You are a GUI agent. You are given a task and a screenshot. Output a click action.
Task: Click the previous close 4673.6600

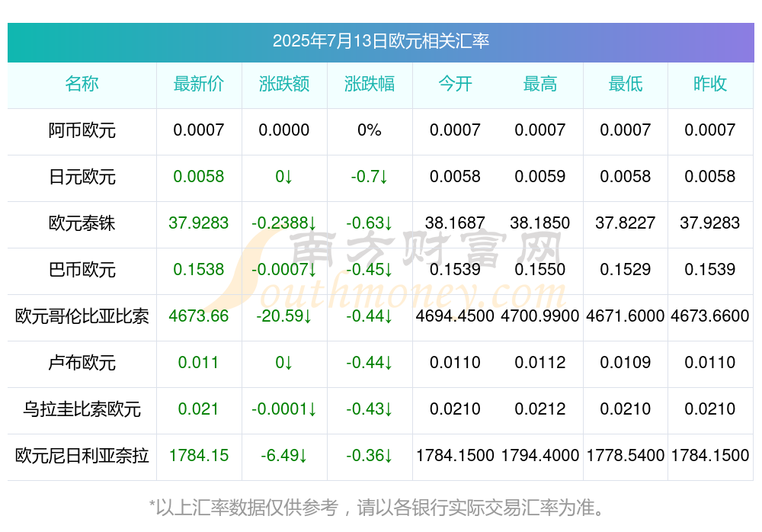710,316
